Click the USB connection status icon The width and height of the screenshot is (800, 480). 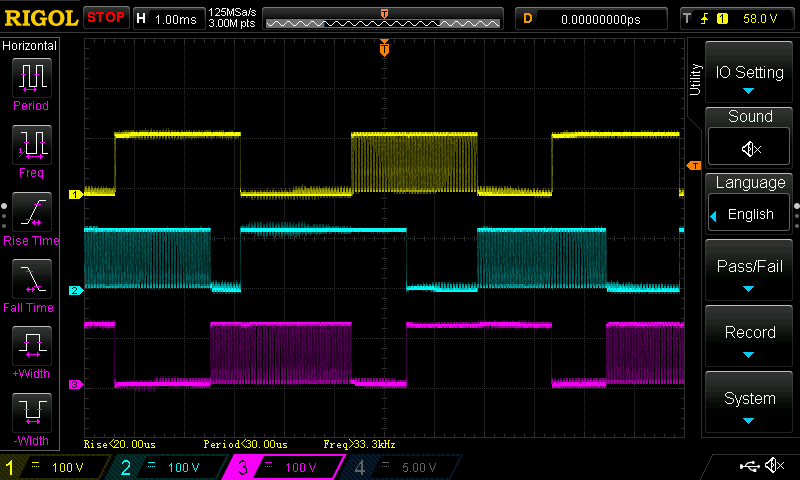click(x=749, y=466)
